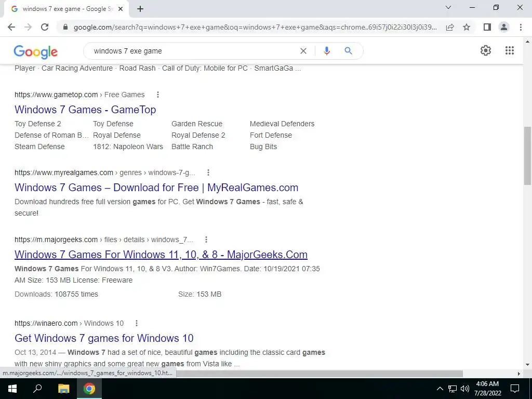Open the Steam Defense sitelink
Viewport: 532px width, 399px height.
click(x=39, y=147)
